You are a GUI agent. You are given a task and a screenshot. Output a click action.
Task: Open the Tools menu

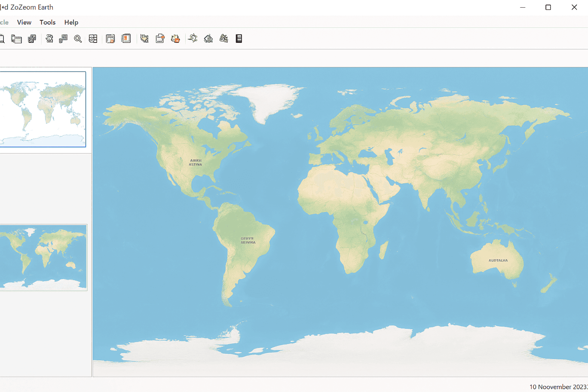47,22
